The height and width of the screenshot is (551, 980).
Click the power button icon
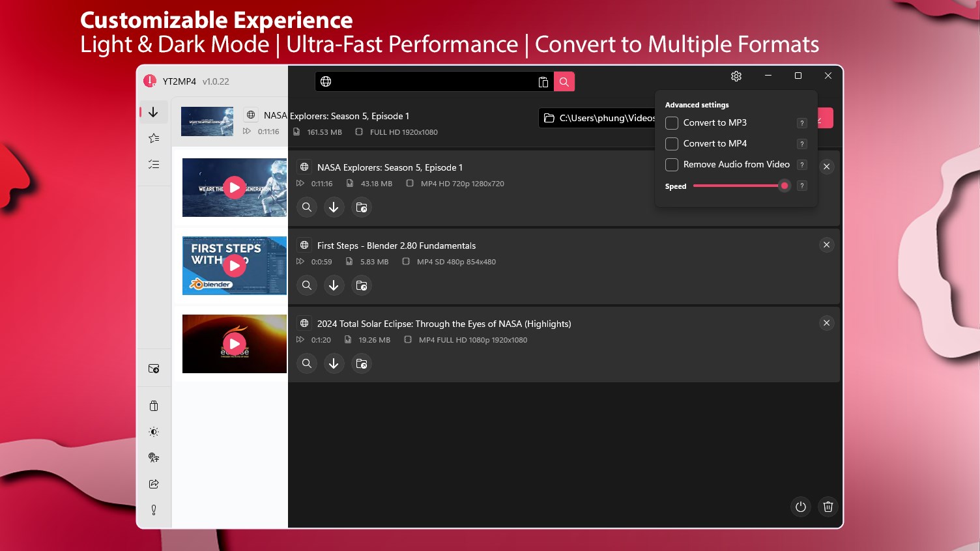(801, 507)
